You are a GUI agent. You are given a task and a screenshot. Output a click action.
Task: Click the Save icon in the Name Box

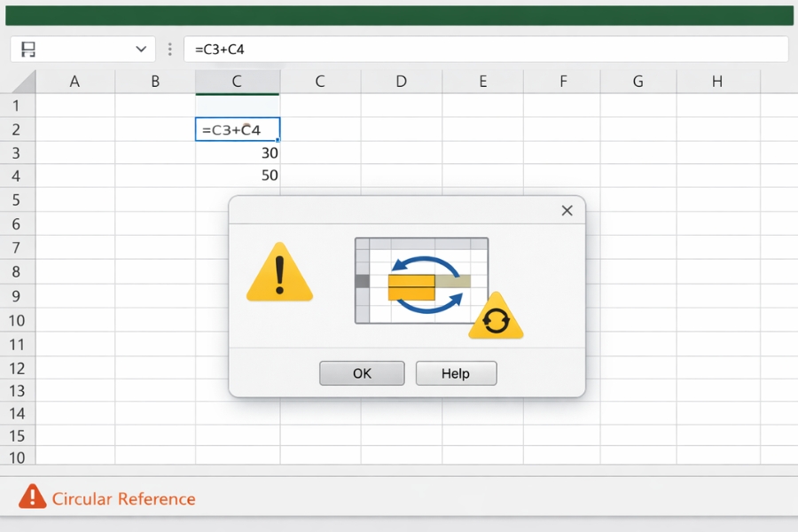point(27,49)
